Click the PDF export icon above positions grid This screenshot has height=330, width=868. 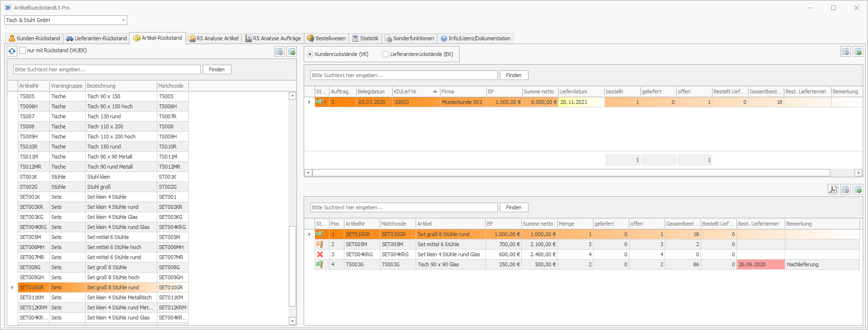833,189
